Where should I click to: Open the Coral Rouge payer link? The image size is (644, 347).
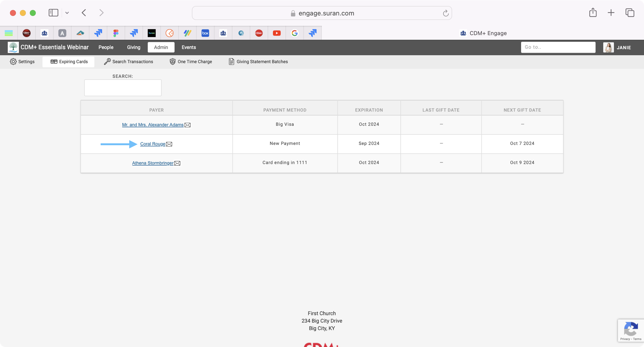pos(153,144)
